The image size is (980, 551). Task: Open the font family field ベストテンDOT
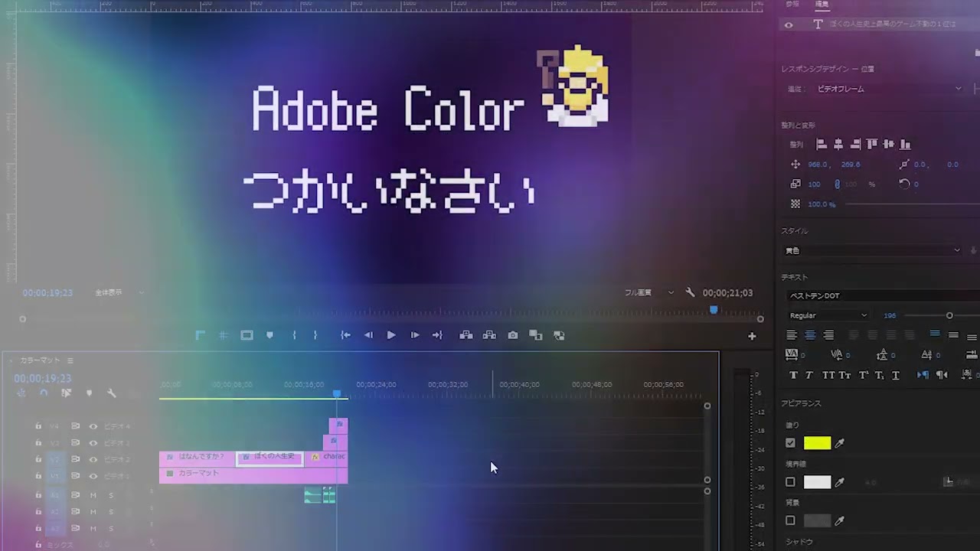[x=884, y=295]
